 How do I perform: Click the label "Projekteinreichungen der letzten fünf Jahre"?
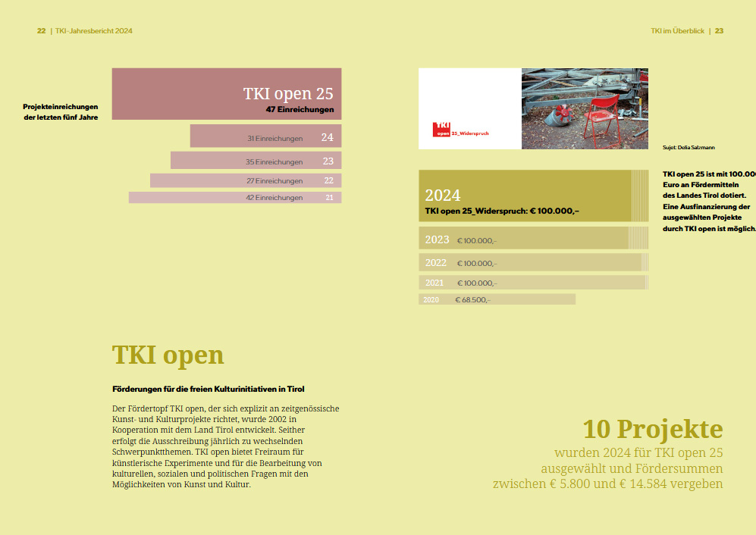tap(60, 112)
